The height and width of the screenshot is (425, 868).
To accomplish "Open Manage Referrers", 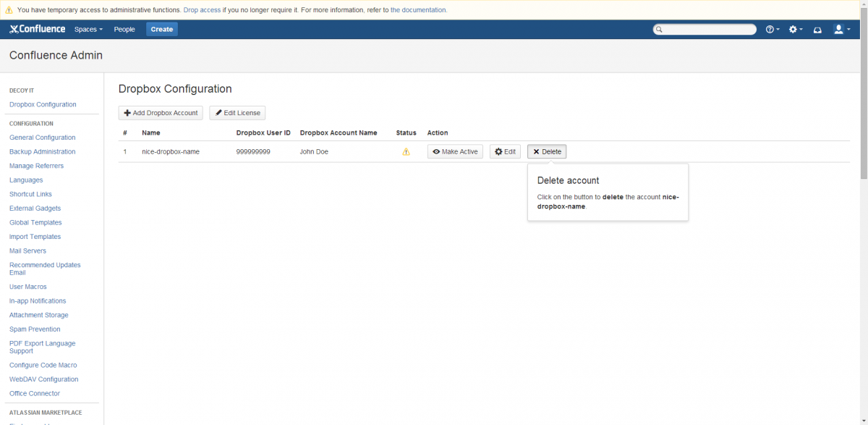I will (36, 166).
